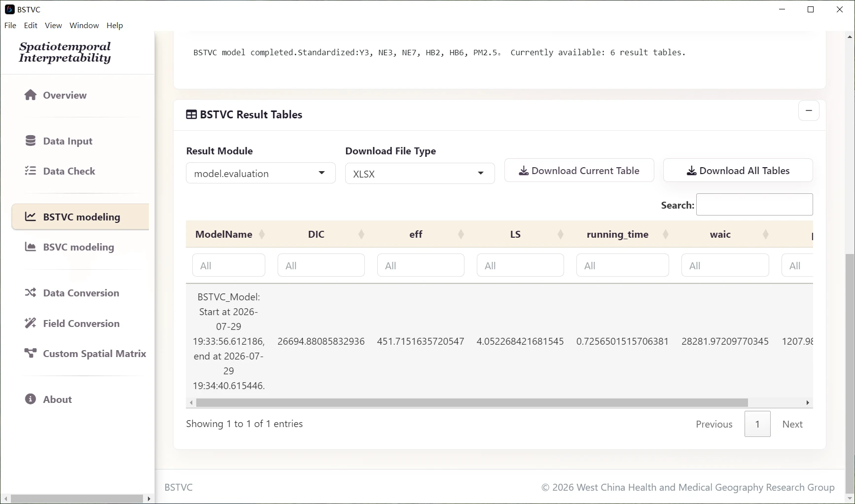855x504 pixels.
Task: Sort table by running_time column arrows
Action: (666, 234)
